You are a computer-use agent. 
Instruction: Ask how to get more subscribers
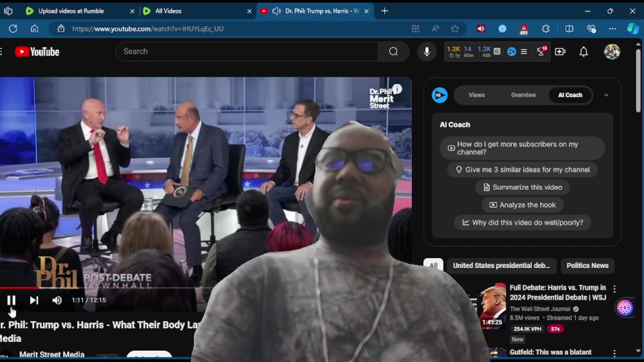tap(522, 148)
